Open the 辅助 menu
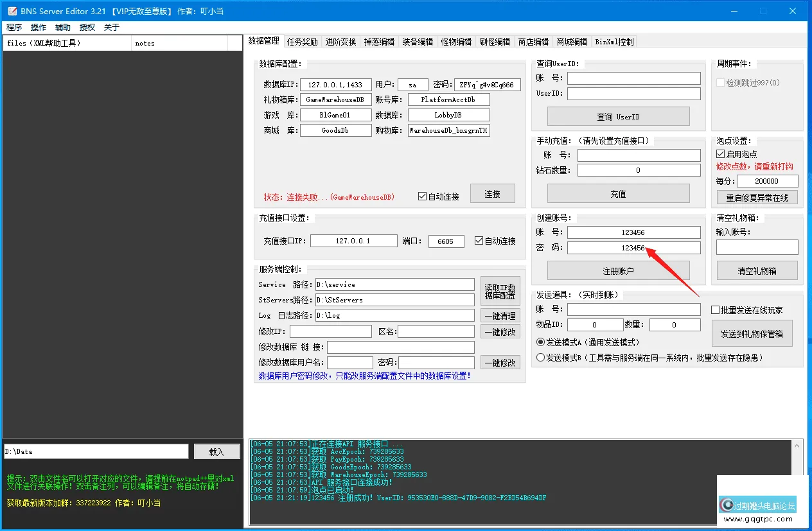Screen dimensions: 812x531 click(62, 27)
